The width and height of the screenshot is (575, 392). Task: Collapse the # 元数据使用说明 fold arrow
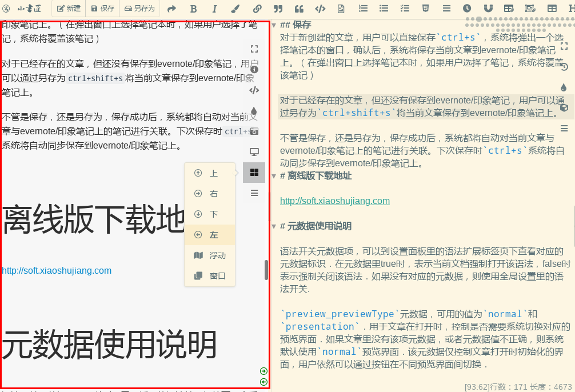point(274,227)
